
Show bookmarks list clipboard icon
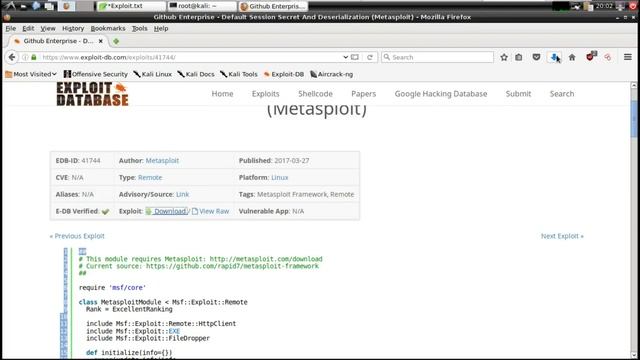click(519, 58)
